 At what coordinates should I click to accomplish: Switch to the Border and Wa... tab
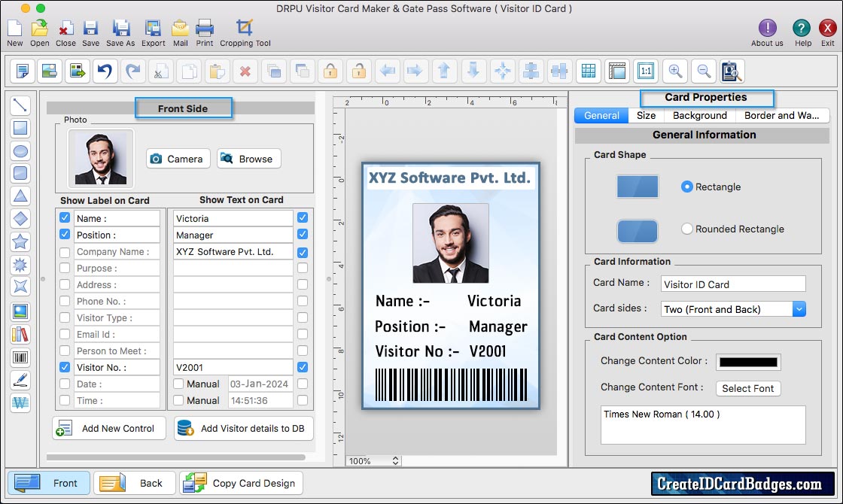pos(782,116)
